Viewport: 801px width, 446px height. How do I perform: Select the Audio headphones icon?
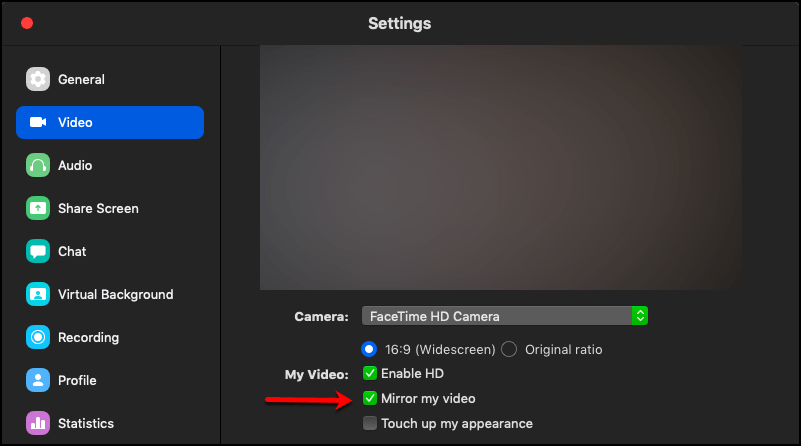tap(38, 165)
